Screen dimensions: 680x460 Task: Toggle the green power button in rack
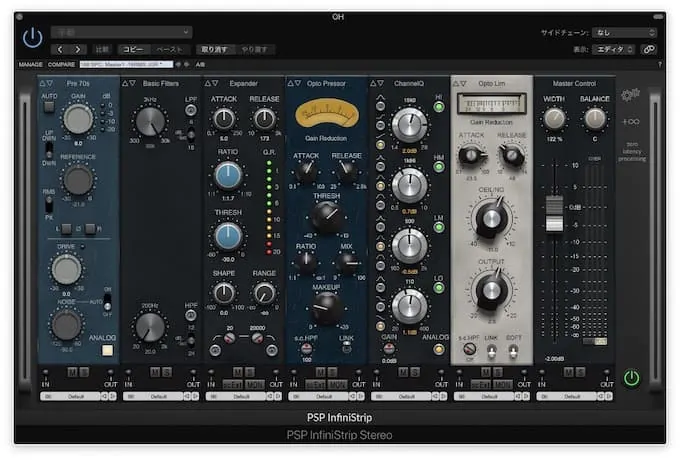pyautogui.click(x=631, y=378)
